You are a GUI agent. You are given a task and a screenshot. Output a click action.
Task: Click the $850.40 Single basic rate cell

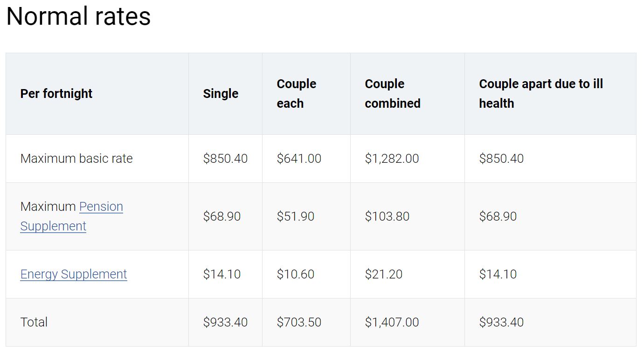coord(225,159)
